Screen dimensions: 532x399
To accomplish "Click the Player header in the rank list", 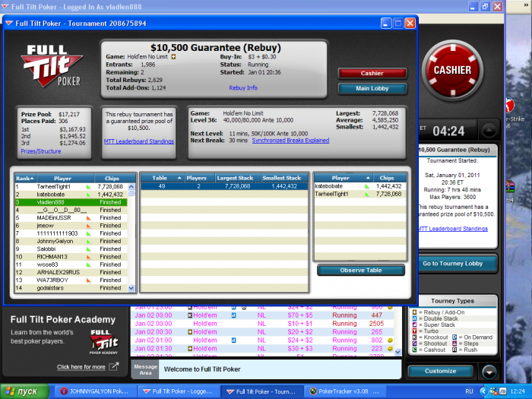I will [65, 178].
